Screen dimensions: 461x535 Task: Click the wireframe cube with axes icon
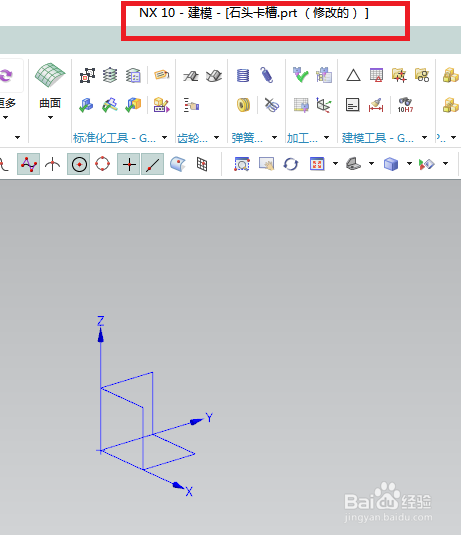coord(323,105)
